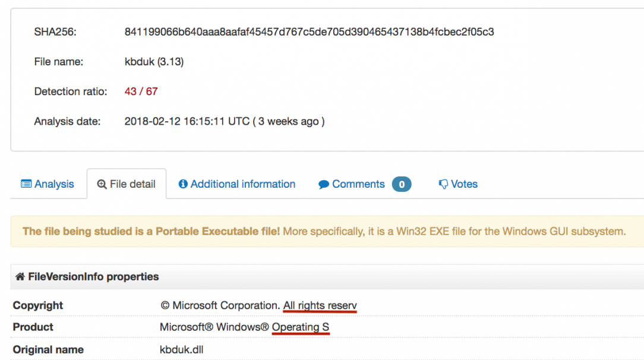Click the file name kbduk (3.13)
Screen dimensions: 644x360
(154, 62)
